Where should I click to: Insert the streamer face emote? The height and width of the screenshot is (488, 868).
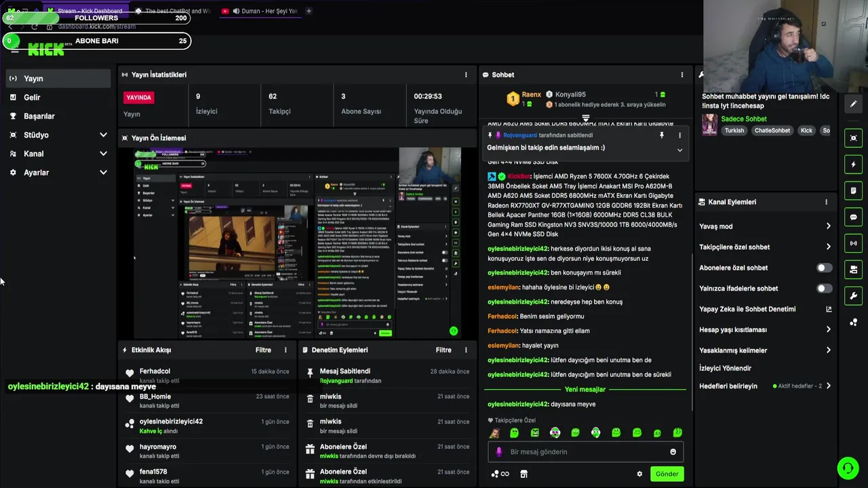click(494, 433)
